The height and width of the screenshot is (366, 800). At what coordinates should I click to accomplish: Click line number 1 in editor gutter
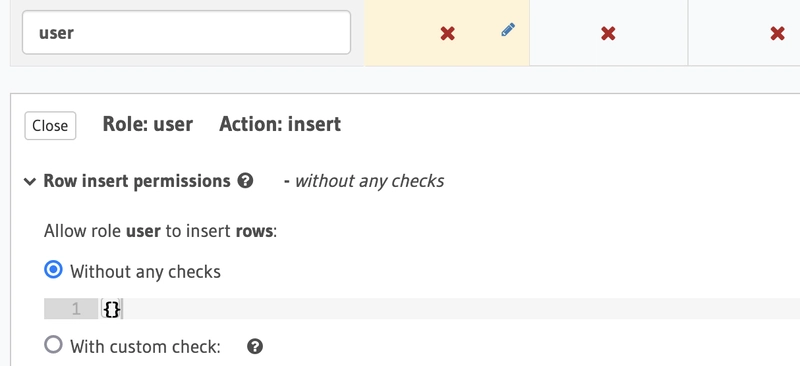[76, 309]
